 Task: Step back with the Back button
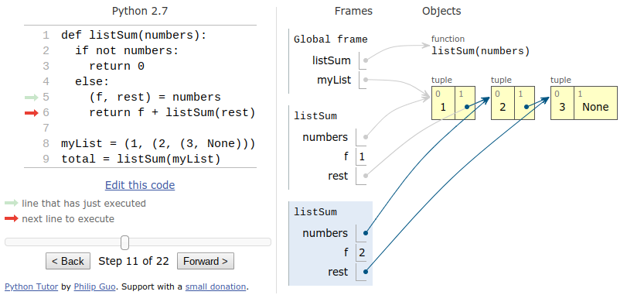(68, 261)
